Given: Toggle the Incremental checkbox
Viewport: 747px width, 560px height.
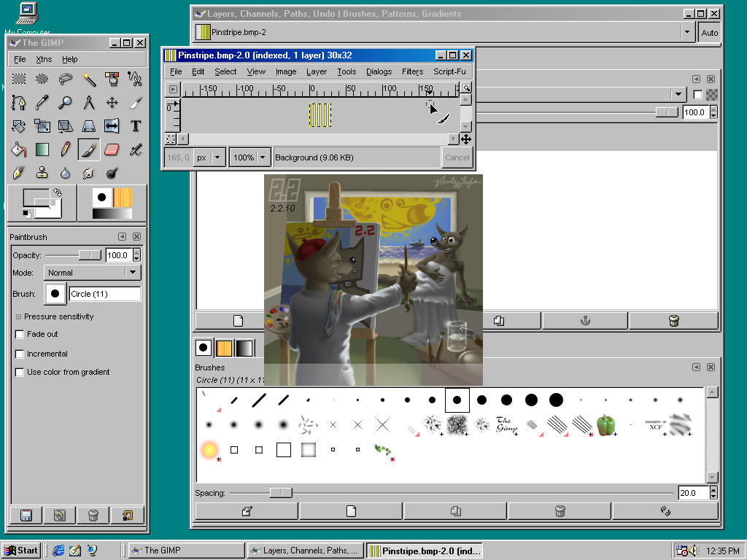Looking at the screenshot, I should point(20,354).
